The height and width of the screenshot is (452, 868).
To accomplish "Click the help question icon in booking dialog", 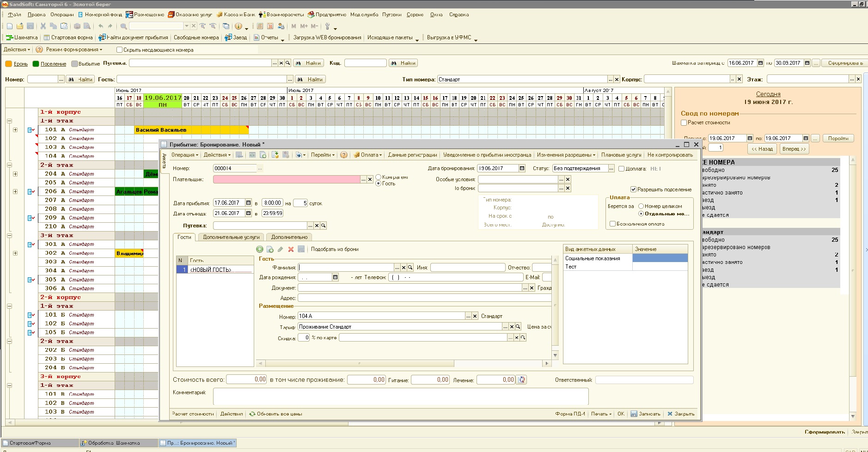I will click(x=344, y=155).
